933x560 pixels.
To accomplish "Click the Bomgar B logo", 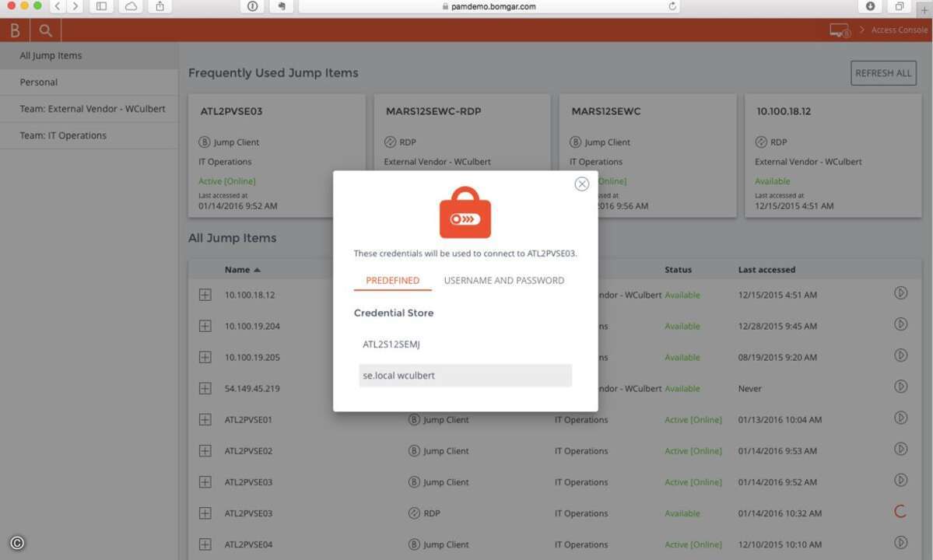I will tap(15, 30).
